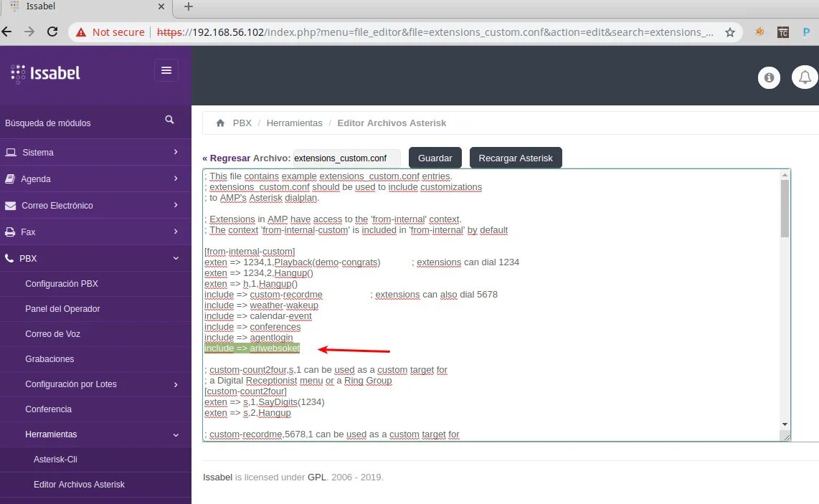The height and width of the screenshot is (504, 819).
Task: Click browser back arrow
Action: click(x=6, y=32)
